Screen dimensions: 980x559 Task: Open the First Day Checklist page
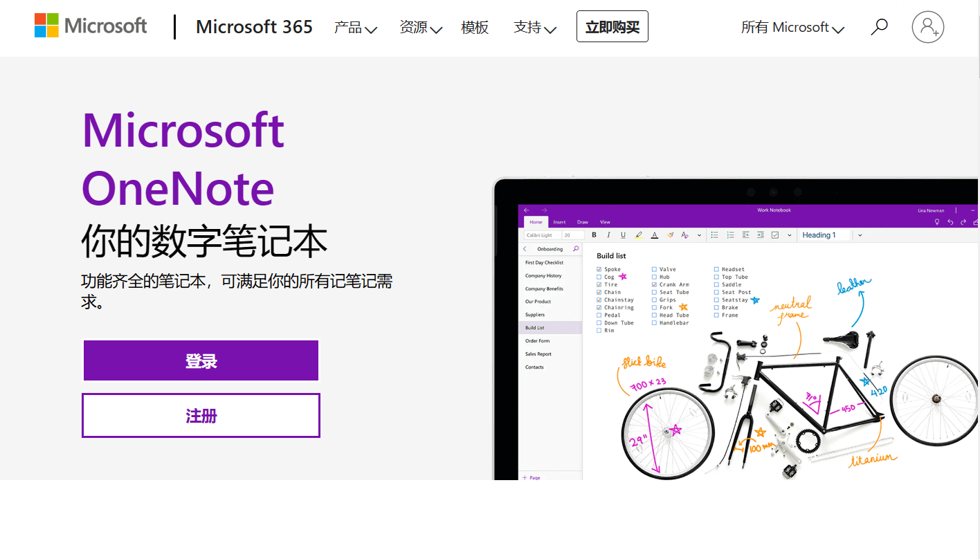tap(544, 263)
